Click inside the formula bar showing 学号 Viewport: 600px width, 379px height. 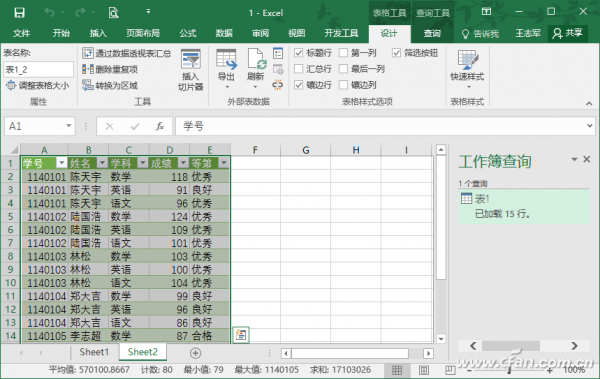pyautogui.click(x=380, y=126)
